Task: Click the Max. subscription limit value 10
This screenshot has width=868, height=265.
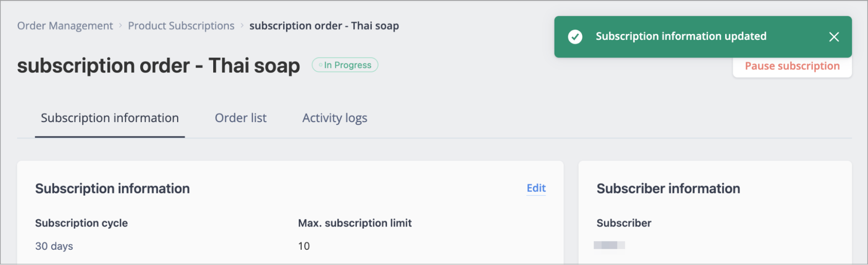Action: pos(304,246)
